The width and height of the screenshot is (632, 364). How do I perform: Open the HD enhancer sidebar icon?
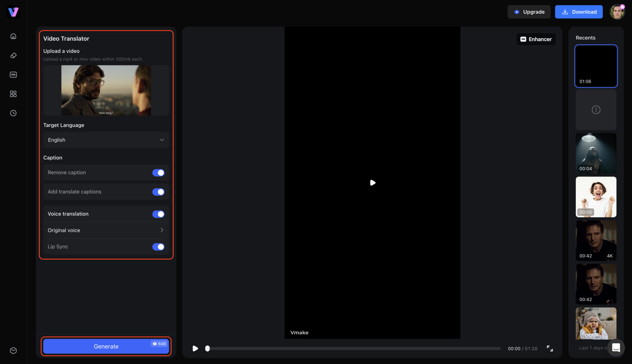coord(13,75)
